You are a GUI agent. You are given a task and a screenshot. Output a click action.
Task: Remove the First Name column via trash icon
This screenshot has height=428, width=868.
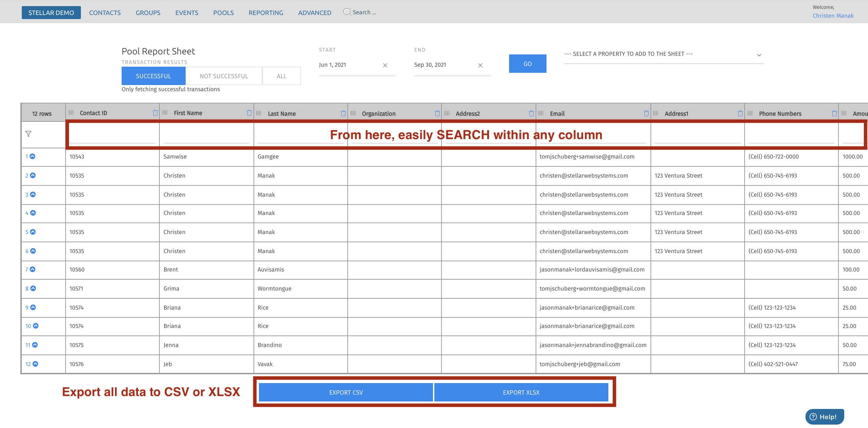point(249,113)
